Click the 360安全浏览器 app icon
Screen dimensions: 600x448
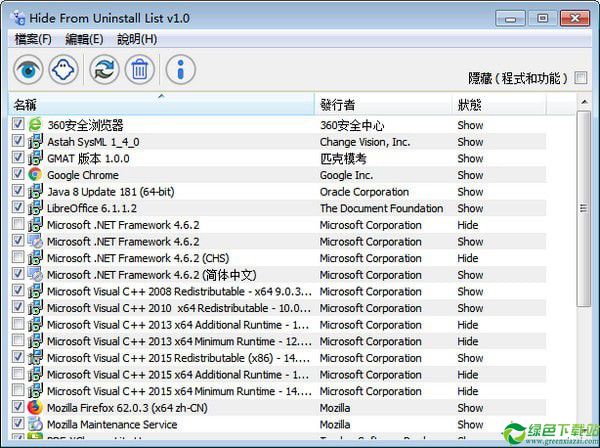point(35,125)
